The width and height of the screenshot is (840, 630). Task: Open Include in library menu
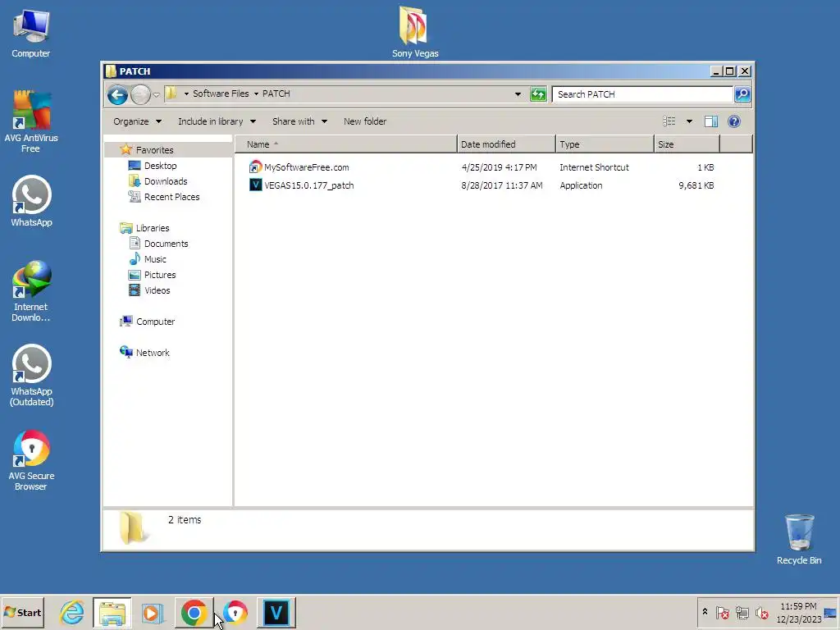tap(217, 121)
